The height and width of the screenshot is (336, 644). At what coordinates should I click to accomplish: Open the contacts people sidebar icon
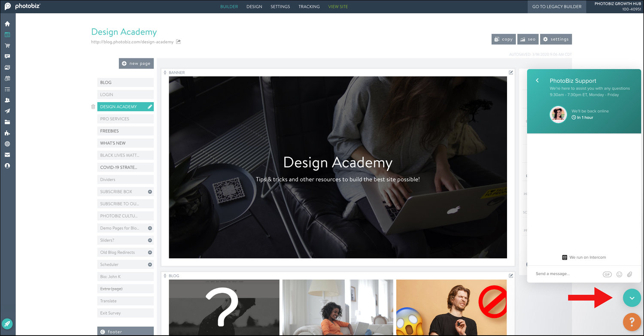pos(7,100)
